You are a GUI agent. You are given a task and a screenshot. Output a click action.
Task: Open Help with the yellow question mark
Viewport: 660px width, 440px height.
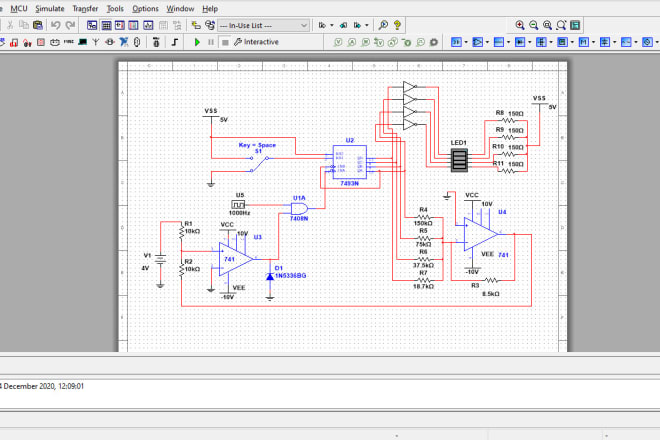click(397, 25)
